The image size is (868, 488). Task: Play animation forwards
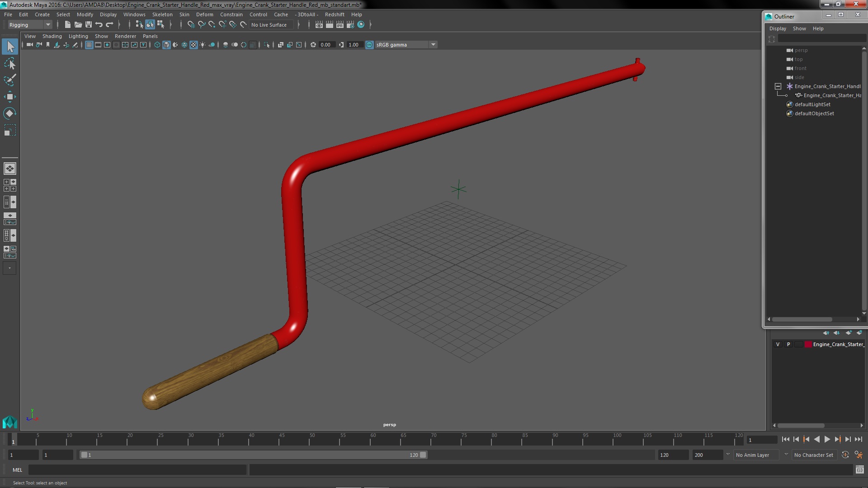click(827, 439)
